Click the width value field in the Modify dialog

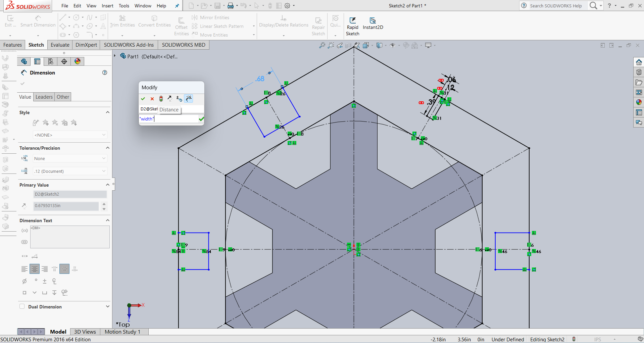pyautogui.click(x=168, y=119)
